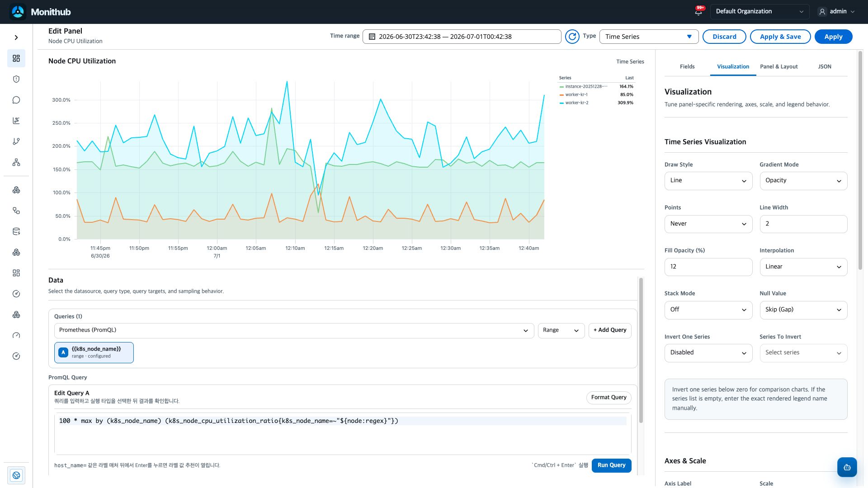The width and height of the screenshot is (868, 488).
Task: Expand the Type Time Series dropdown
Action: click(x=649, y=37)
